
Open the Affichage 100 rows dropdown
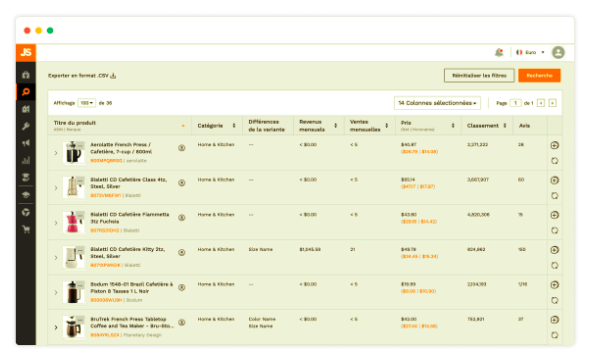pos(86,103)
